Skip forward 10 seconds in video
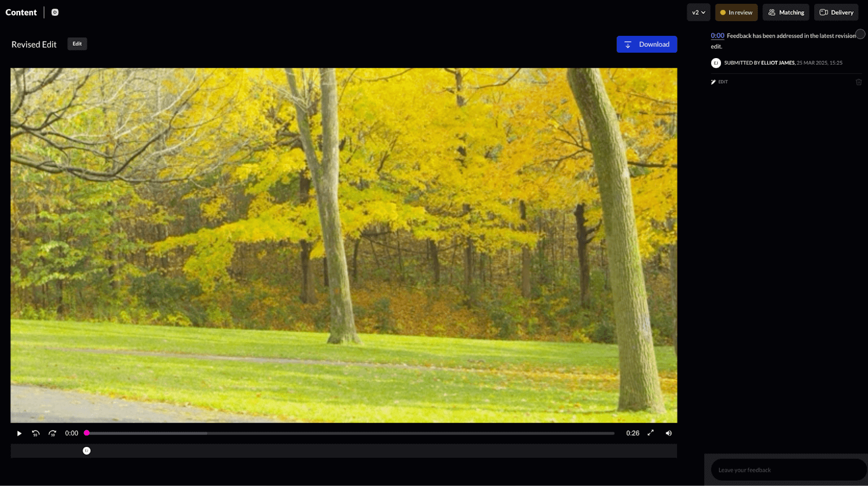The image size is (868, 486). (x=53, y=433)
